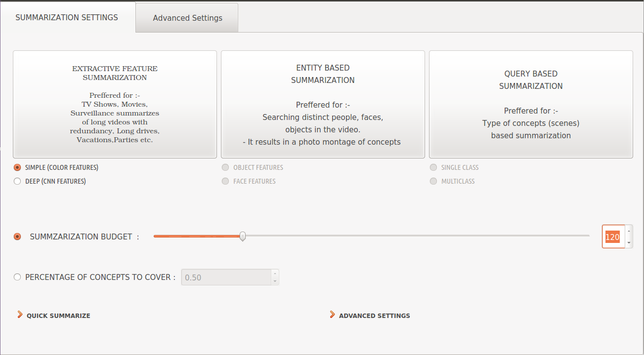The image size is (644, 355).
Task: Select the Face Features radio option
Action: [x=226, y=181]
